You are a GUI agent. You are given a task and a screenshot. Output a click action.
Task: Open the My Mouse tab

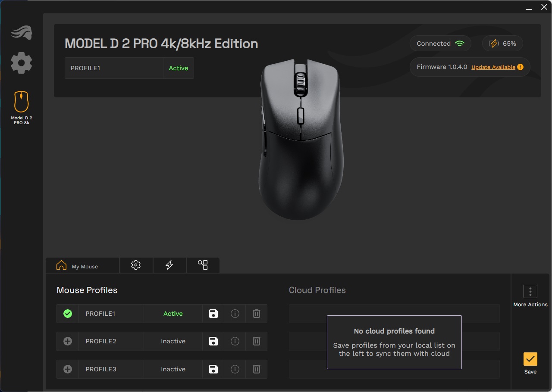pyautogui.click(x=82, y=265)
